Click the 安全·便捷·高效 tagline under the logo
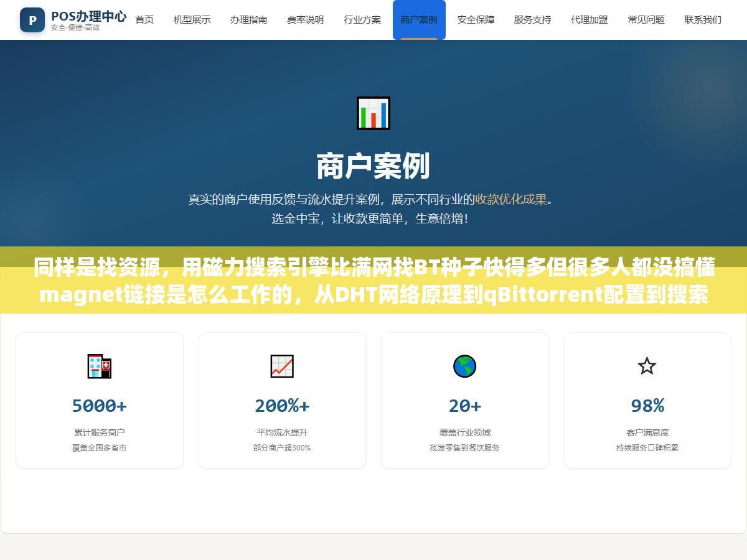Image resolution: width=747 pixels, height=560 pixels. pos(75,28)
